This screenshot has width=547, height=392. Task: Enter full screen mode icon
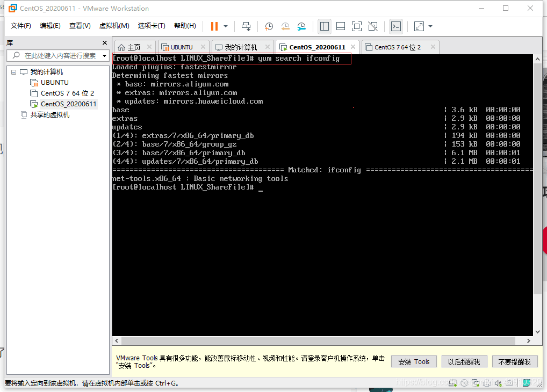point(357,26)
